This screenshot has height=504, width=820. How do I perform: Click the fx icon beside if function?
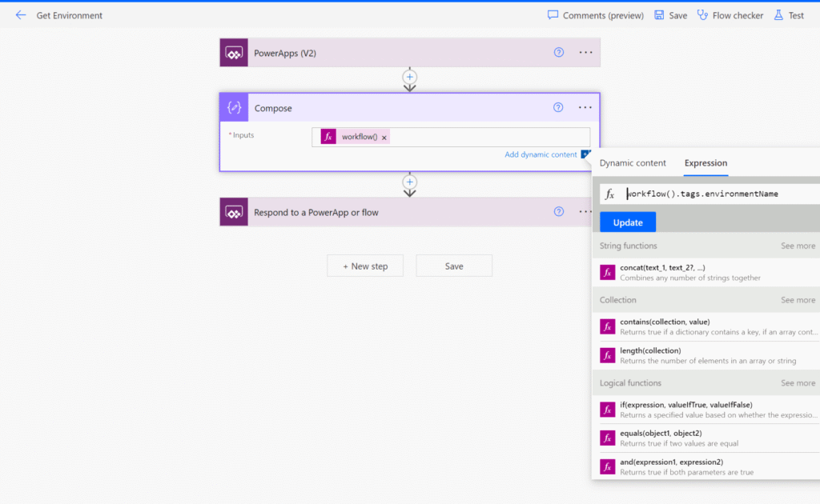click(x=607, y=410)
